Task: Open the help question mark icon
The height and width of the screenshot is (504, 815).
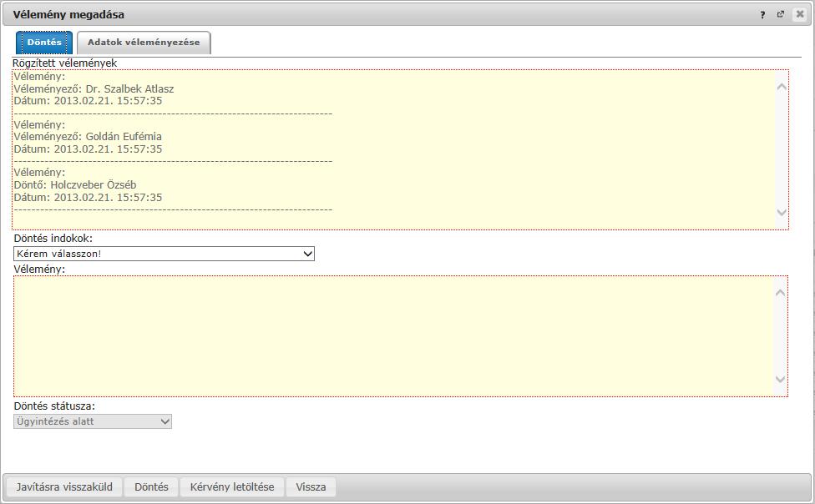Action: pyautogui.click(x=762, y=14)
